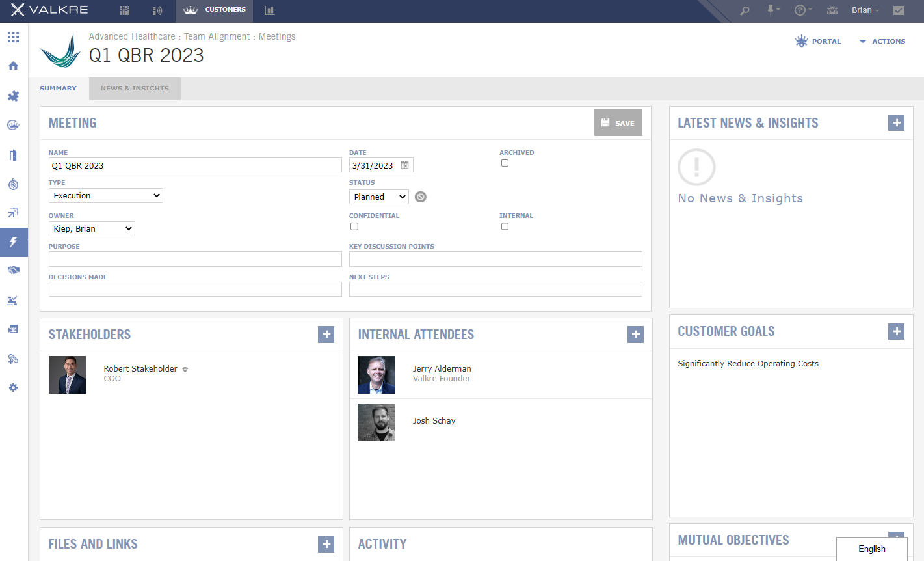Screen dimensions: 924x561
Task: Open the search magnifier in top bar
Action: [x=745, y=10]
